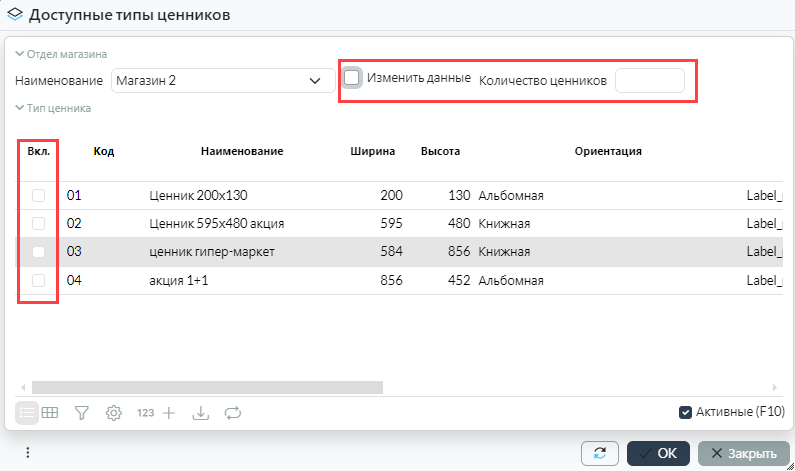The image size is (795, 471).
Task: Open the three-dot menu at bottom left
Action: tap(28, 452)
